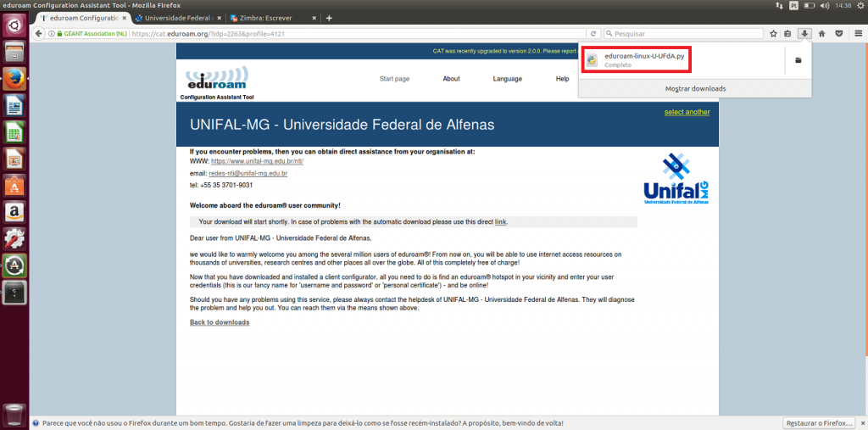Go to Firefox home page icon

822,34
